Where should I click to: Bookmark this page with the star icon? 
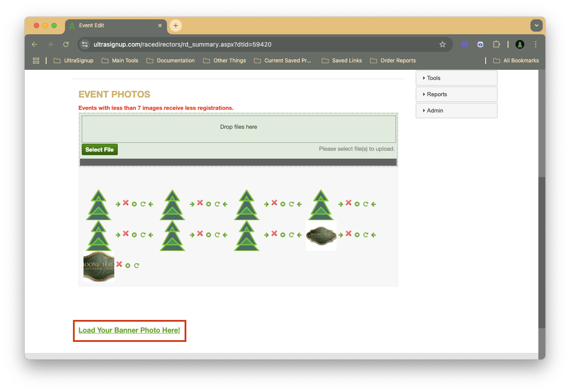pos(443,44)
